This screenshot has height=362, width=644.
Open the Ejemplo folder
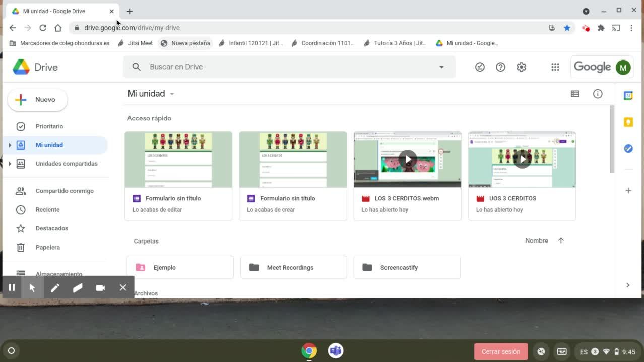tap(180, 268)
